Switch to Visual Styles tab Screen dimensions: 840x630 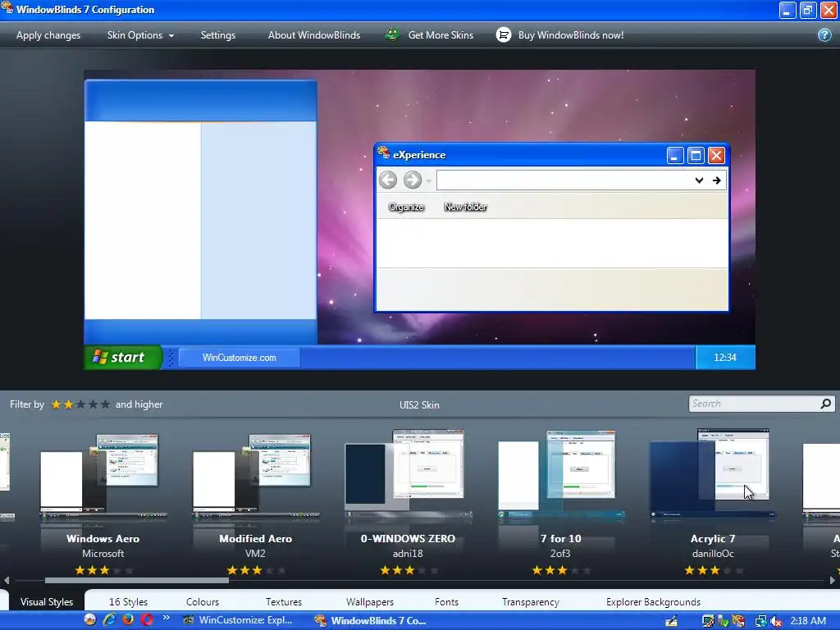coord(47,601)
